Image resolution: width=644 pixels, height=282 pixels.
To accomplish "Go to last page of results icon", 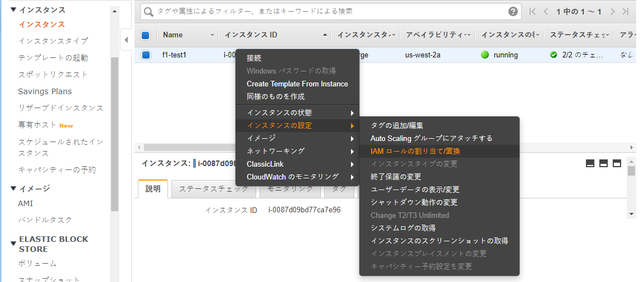I will tap(626, 12).
